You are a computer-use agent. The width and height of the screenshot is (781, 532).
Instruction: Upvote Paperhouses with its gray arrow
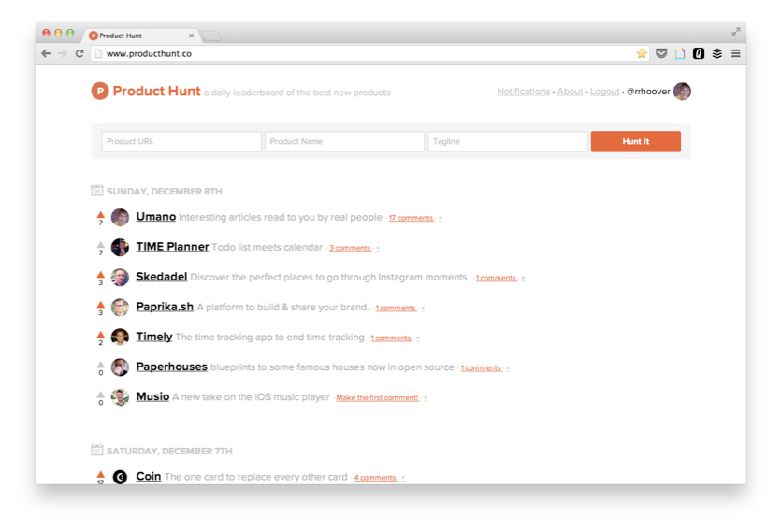[101, 365]
